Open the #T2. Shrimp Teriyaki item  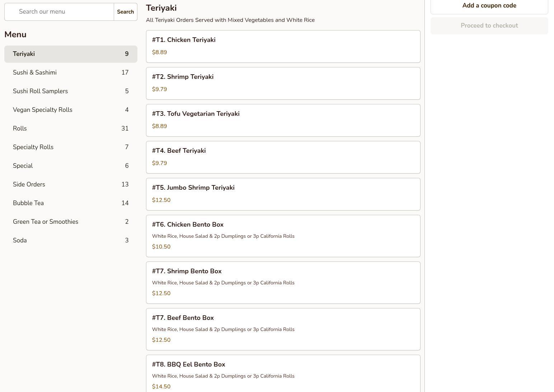click(283, 84)
